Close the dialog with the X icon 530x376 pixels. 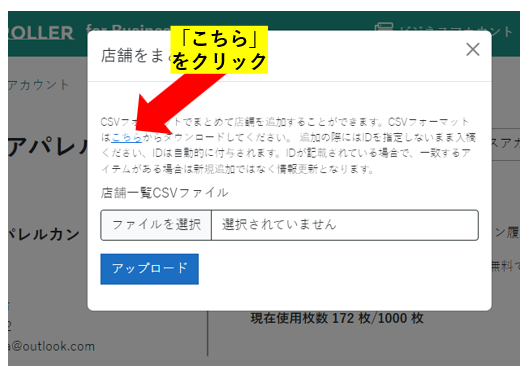click(473, 49)
